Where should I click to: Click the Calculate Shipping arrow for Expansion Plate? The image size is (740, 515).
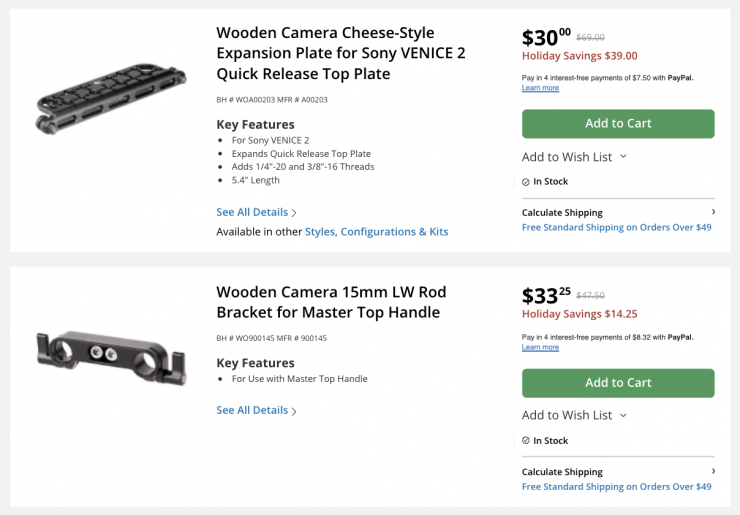(x=713, y=212)
